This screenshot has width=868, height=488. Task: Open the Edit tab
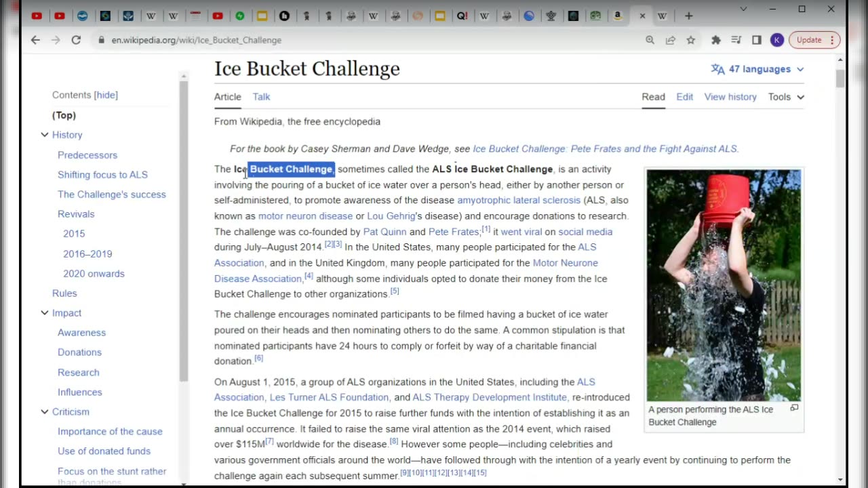[684, 97]
